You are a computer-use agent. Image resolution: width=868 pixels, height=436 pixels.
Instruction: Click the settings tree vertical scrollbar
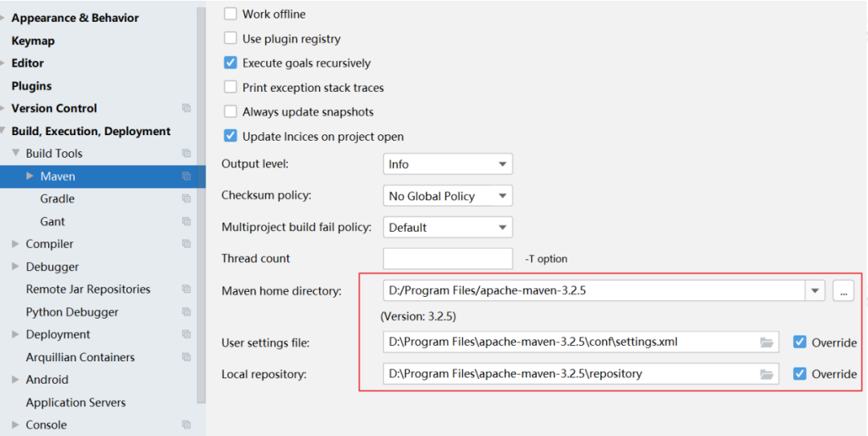point(202,205)
